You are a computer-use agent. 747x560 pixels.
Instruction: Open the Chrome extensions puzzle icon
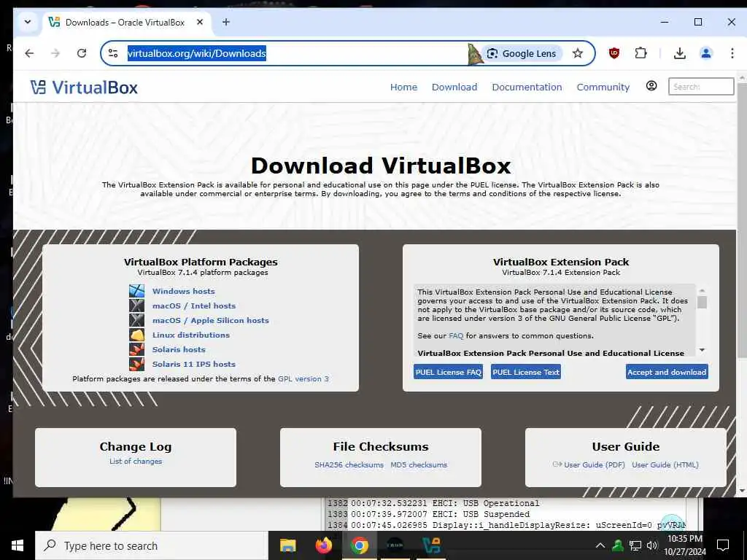[x=640, y=53]
